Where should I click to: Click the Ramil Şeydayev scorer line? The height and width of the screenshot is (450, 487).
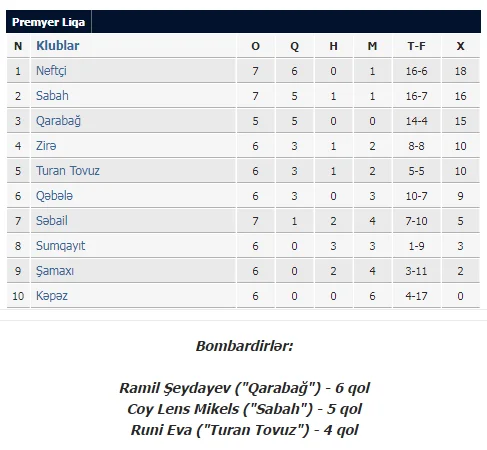pyautogui.click(x=244, y=388)
